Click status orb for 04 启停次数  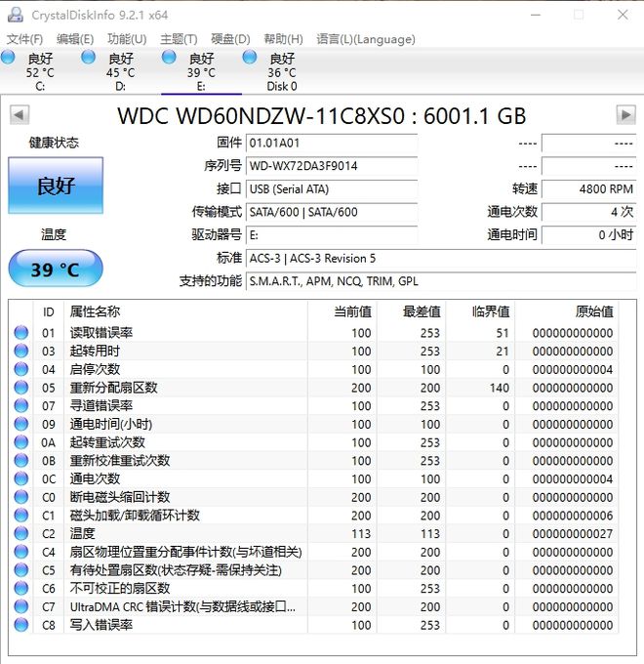(x=21, y=369)
